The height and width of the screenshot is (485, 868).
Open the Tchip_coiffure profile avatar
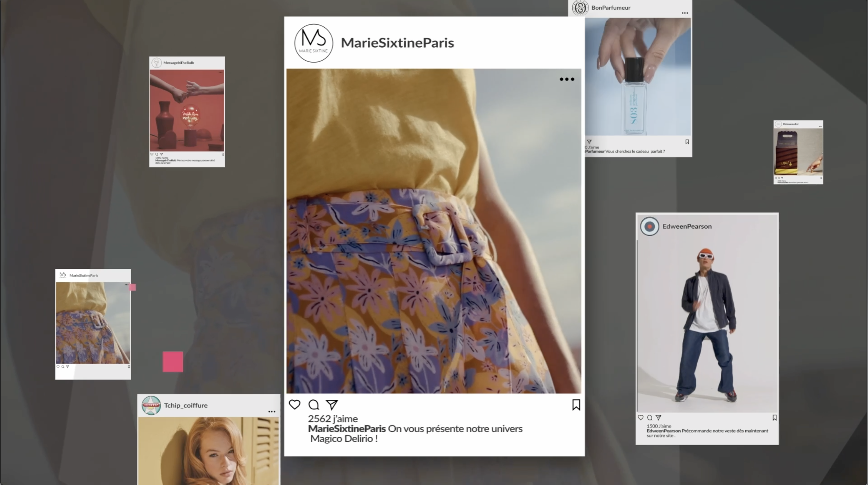(151, 405)
